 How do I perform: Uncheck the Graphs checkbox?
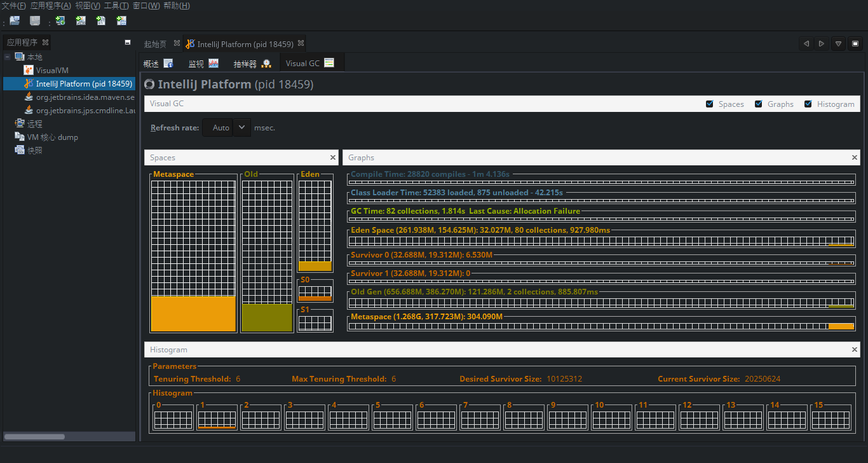759,104
